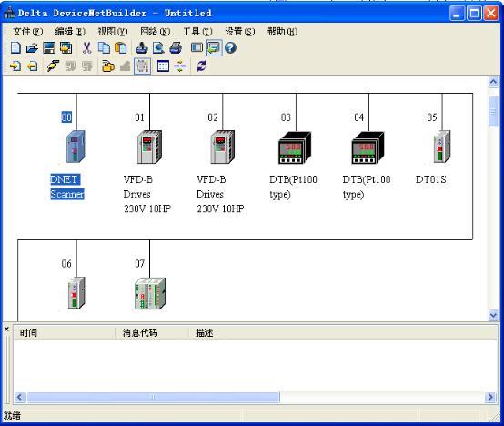
Task: Click the horizontal scrollbar thumb in message pane
Action: pyautogui.click(x=154, y=397)
